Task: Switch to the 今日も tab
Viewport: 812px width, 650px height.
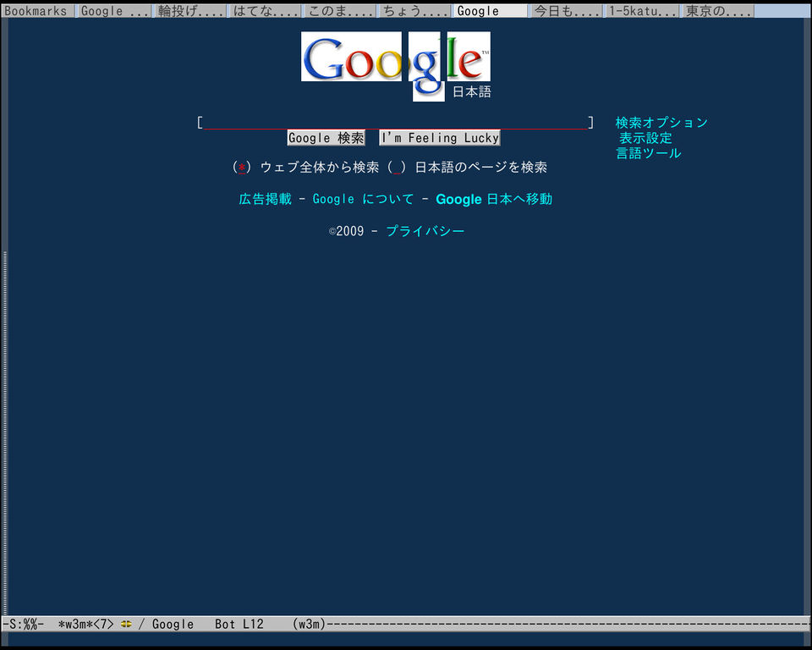Action: (567, 11)
